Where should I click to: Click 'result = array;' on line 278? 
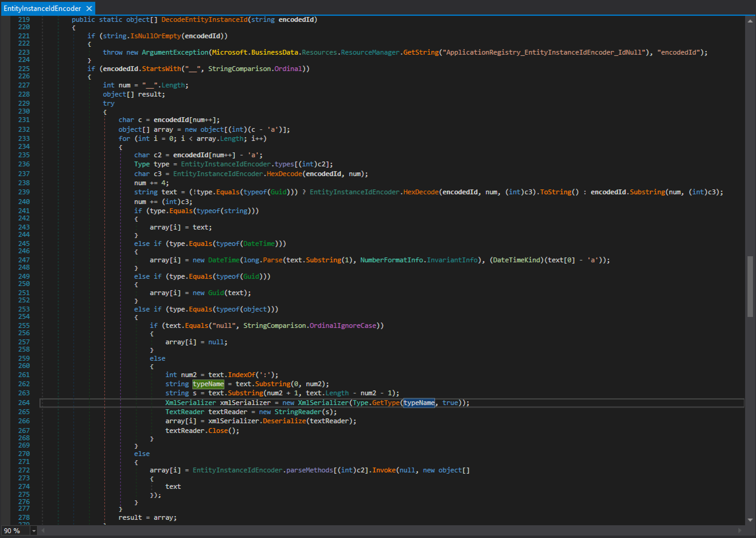(x=148, y=517)
